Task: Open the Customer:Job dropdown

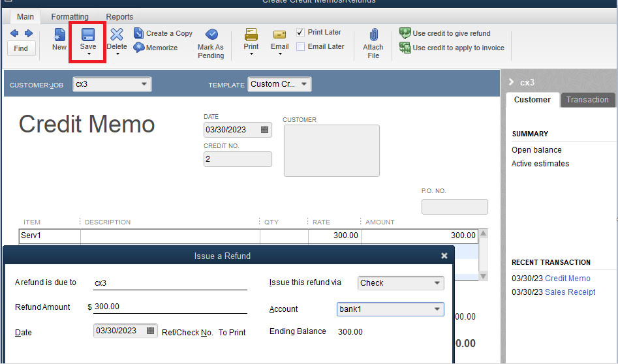Action: coord(144,84)
